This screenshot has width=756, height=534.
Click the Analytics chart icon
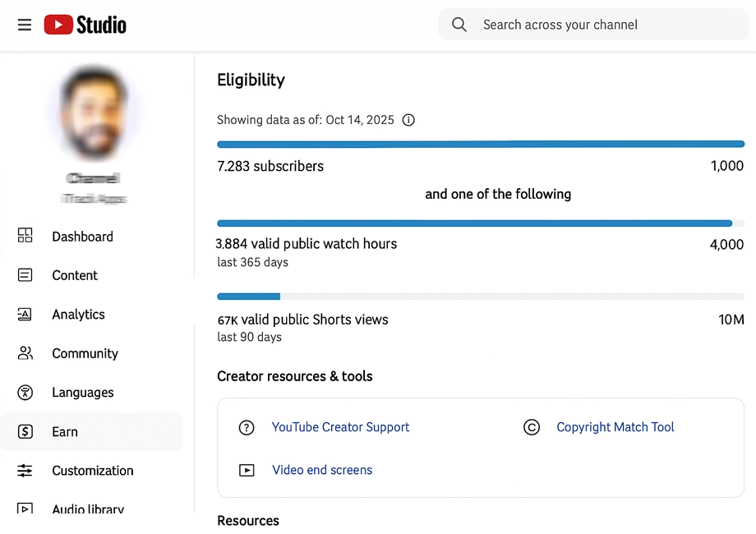pos(25,314)
